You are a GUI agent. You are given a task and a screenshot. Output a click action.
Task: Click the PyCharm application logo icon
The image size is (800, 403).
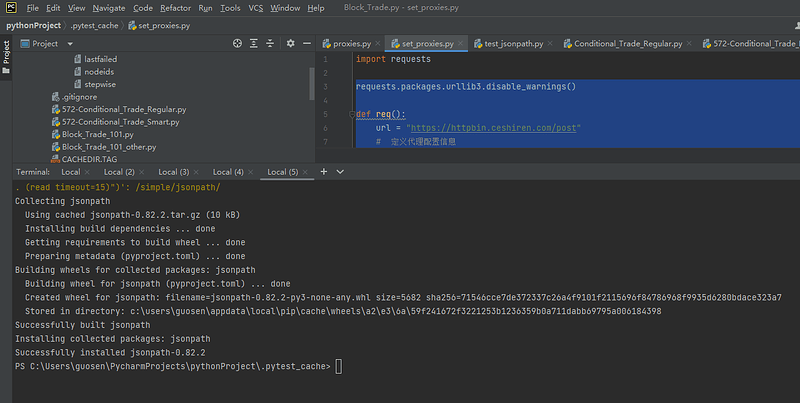pyautogui.click(x=11, y=7)
